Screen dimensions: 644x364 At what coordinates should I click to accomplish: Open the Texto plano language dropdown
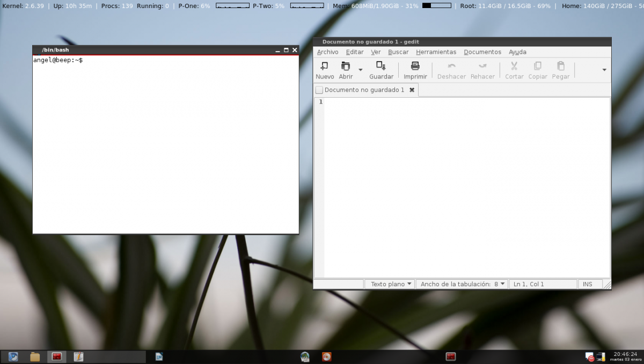tap(389, 283)
